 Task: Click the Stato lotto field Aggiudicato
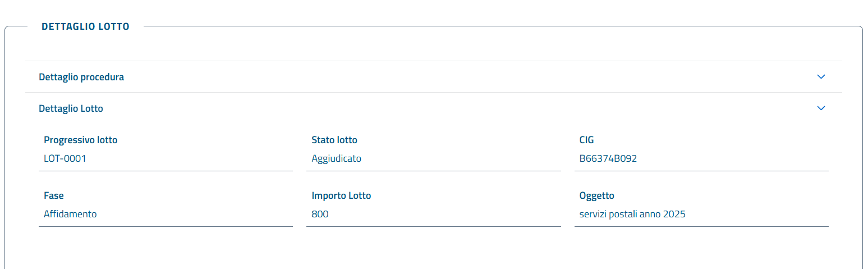(x=433, y=159)
